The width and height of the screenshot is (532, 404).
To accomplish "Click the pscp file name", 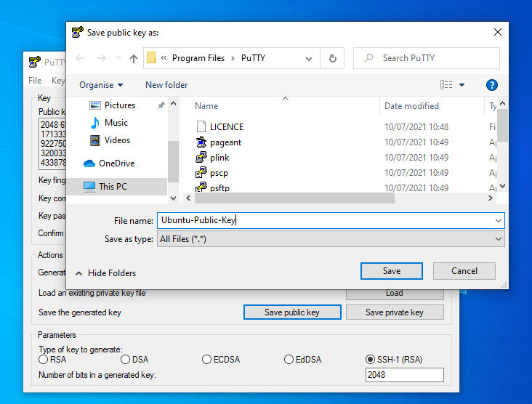I will pyautogui.click(x=219, y=173).
